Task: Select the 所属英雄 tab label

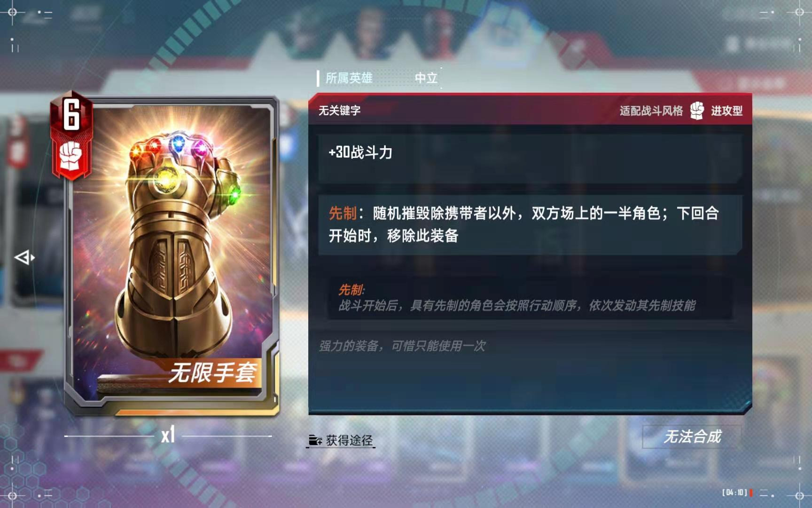Action: pyautogui.click(x=349, y=78)
